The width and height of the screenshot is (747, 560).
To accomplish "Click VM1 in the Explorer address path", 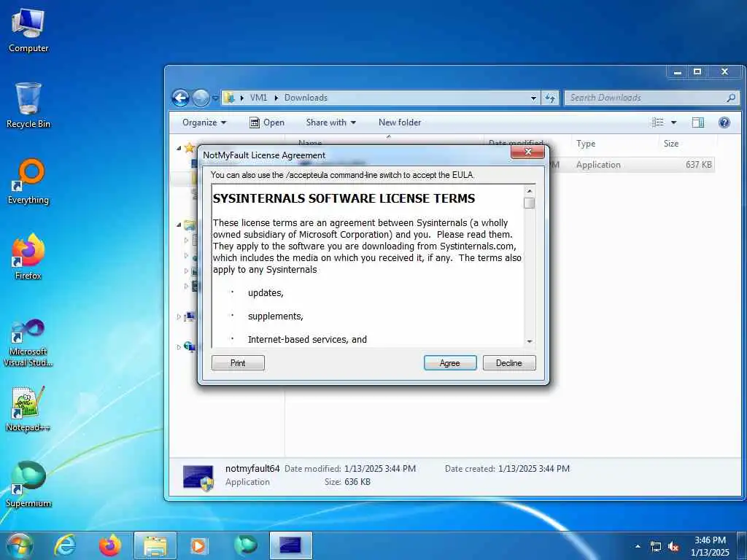I will 258,98.
